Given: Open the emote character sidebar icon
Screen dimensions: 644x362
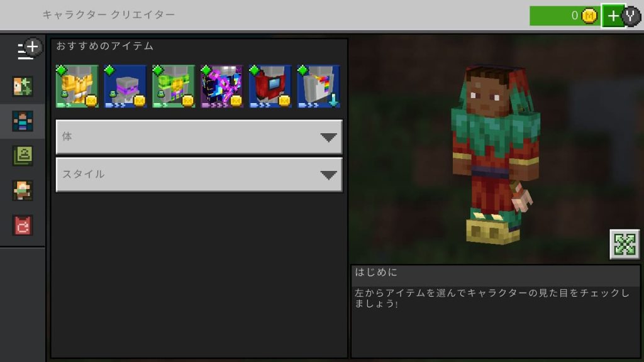Looking at the screenshot, I should point(23,190).
